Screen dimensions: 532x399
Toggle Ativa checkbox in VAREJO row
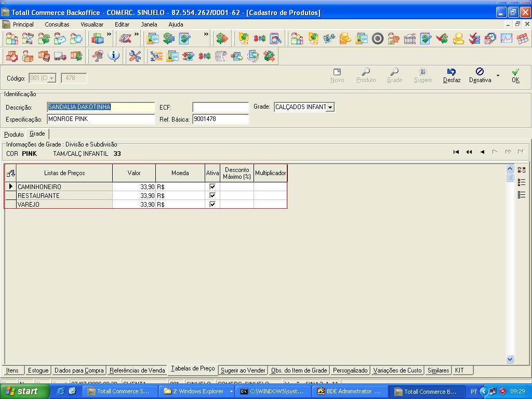[212, 204]
